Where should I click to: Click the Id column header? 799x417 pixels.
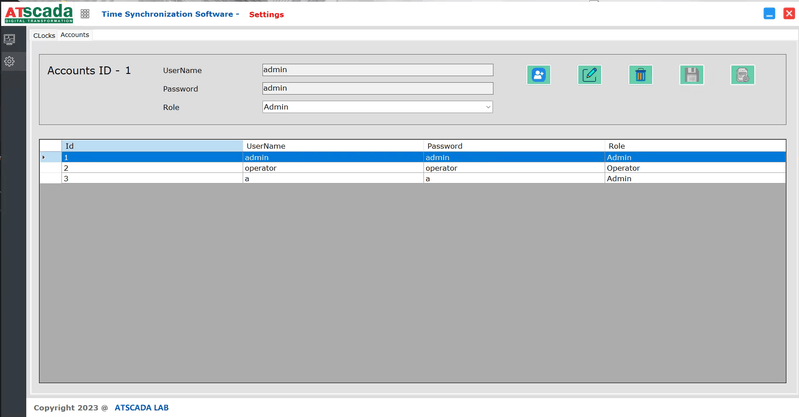(x=151, y=146)
